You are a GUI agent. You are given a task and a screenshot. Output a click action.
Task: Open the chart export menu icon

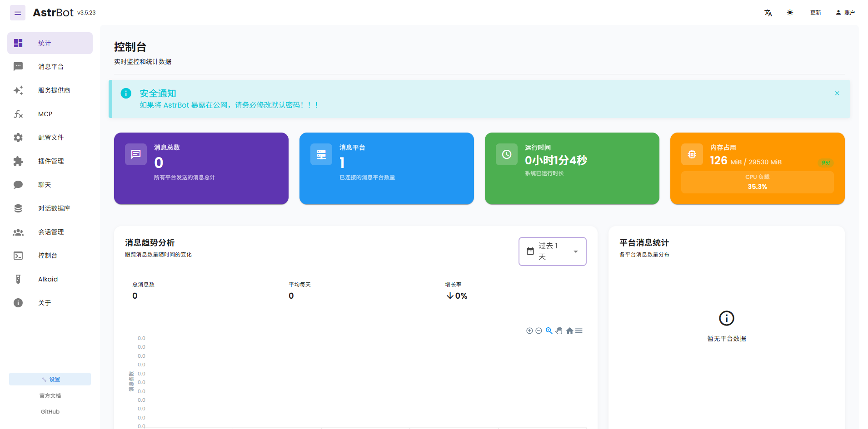click(x=579, y=331)
